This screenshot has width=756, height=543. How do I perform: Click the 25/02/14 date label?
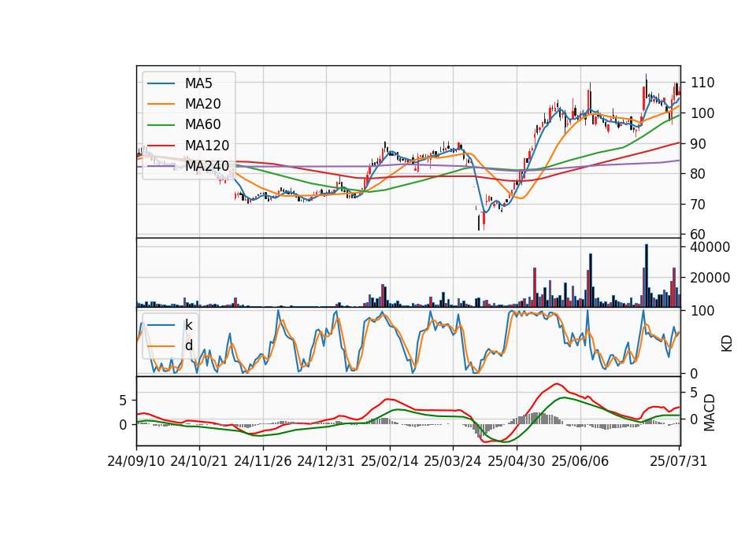click(x=390, y=462)
